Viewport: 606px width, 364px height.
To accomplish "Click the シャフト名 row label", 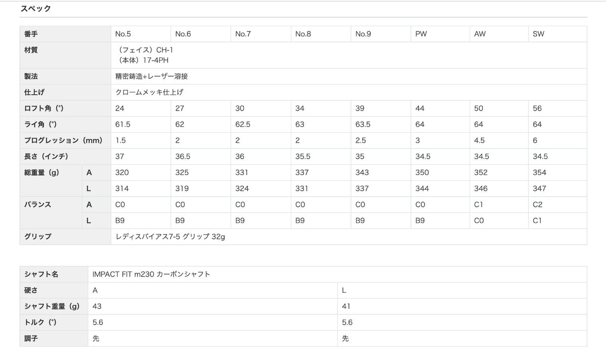I will click(41, 274).
